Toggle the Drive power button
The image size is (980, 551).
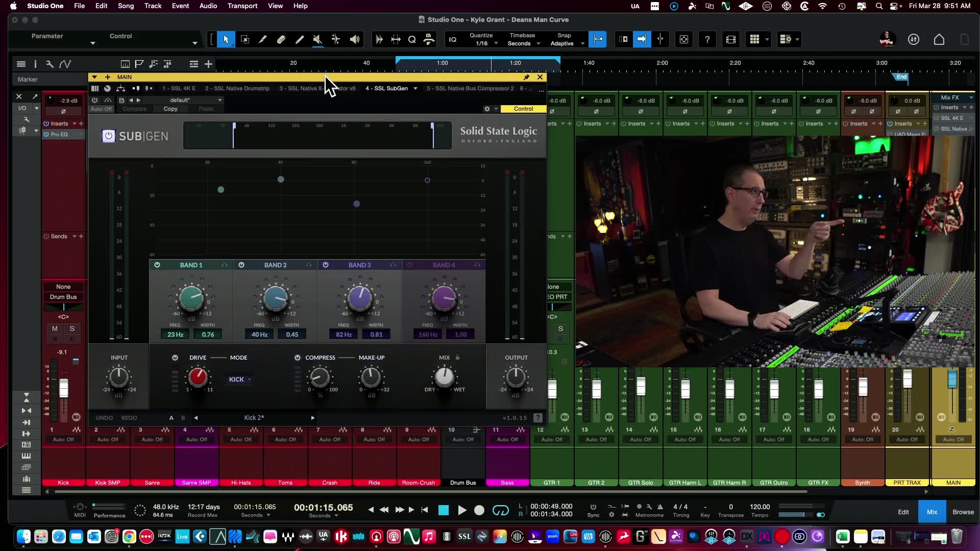[x=175, y=358]
